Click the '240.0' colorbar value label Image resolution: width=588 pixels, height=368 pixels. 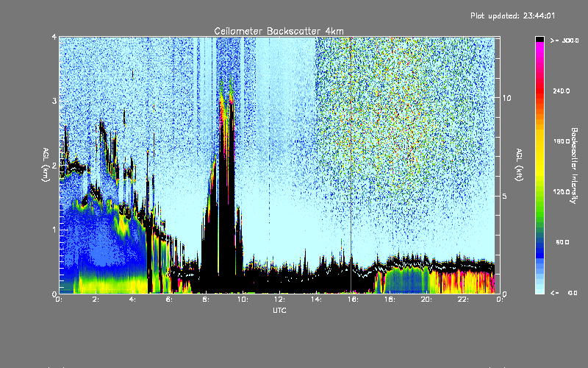(562, 91)
